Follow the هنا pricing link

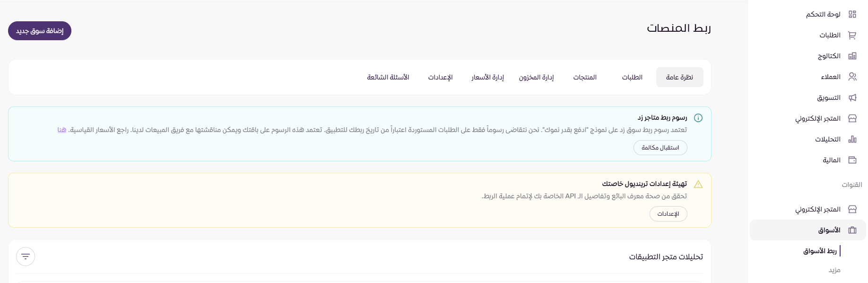[62, 130]
